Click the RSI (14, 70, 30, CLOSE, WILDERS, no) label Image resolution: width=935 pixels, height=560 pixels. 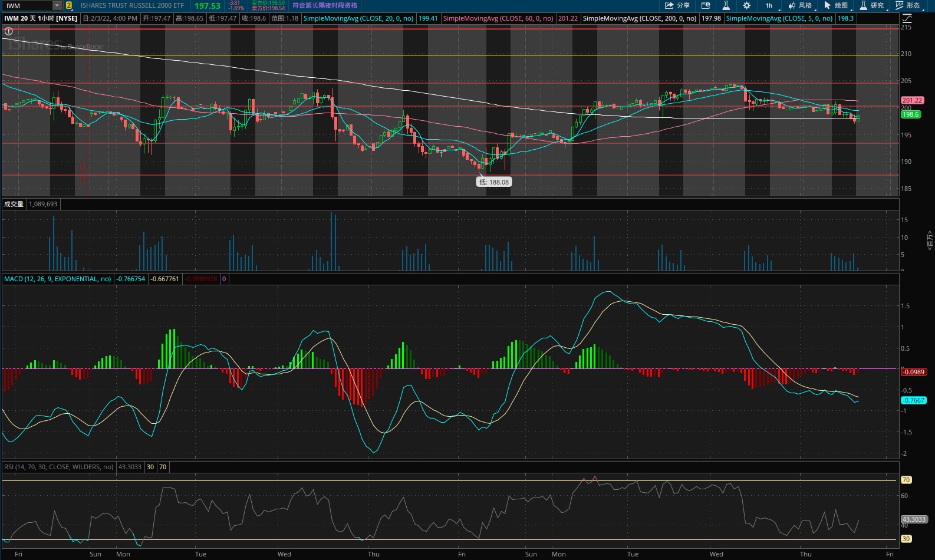(x=59, y=467)
